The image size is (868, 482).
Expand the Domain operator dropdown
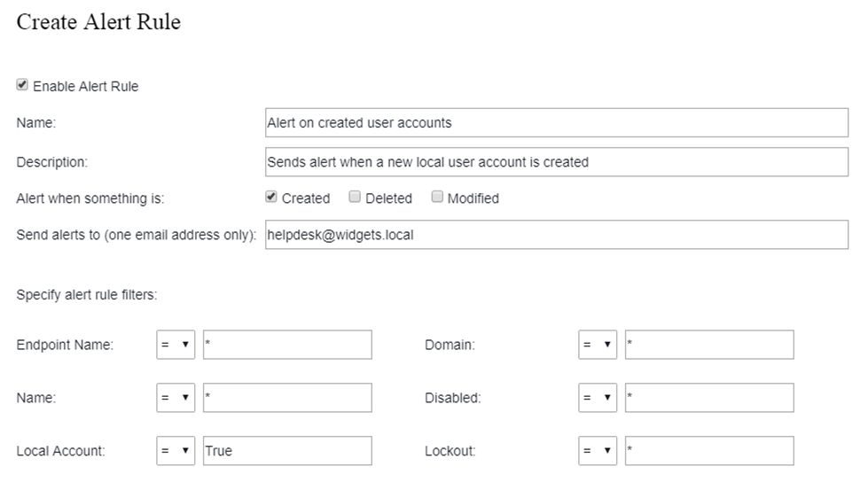click(598, 345)
